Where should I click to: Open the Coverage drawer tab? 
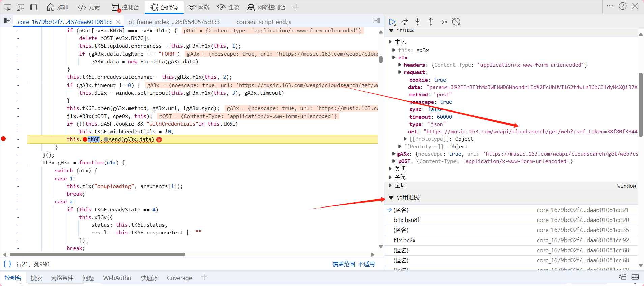pyautogui.click(x=179, y=278)
